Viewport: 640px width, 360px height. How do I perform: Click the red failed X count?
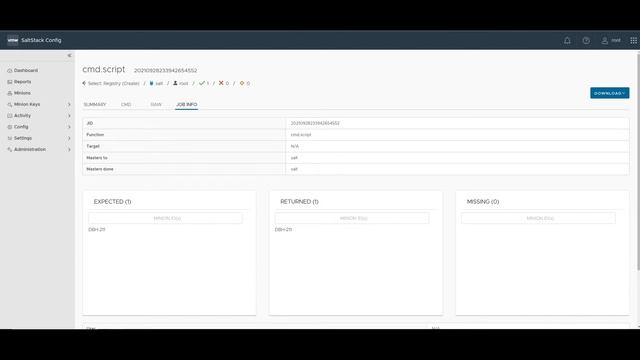coord(224,83)
